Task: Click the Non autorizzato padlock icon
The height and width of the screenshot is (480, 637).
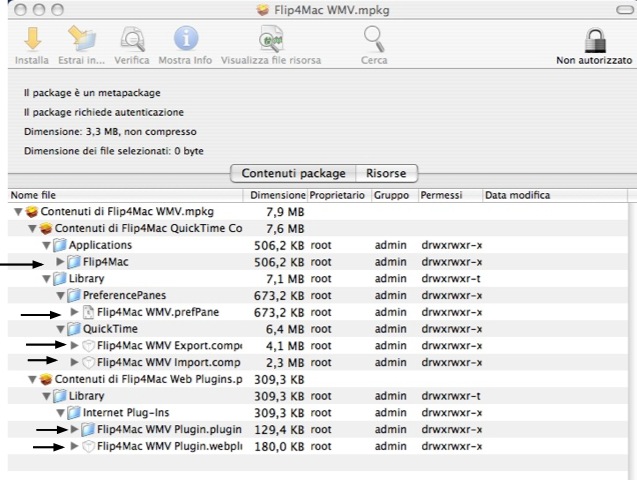Action: click(595, 40)
